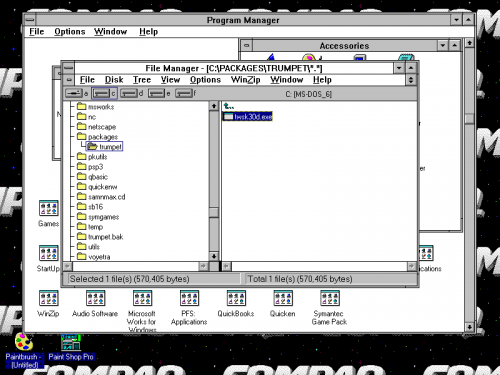Select drive a icon in File Manager
Viewport: 500px width, 375px height.
[x=74, y=94]
